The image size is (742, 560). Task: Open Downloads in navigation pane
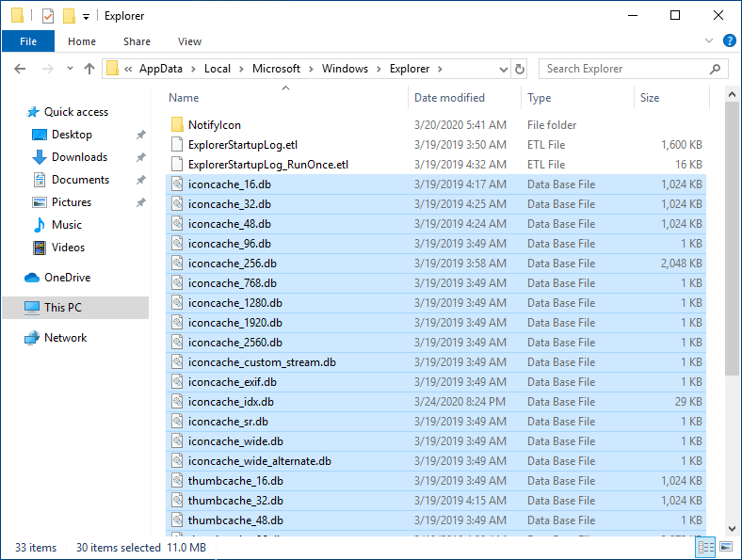(79, 157)
